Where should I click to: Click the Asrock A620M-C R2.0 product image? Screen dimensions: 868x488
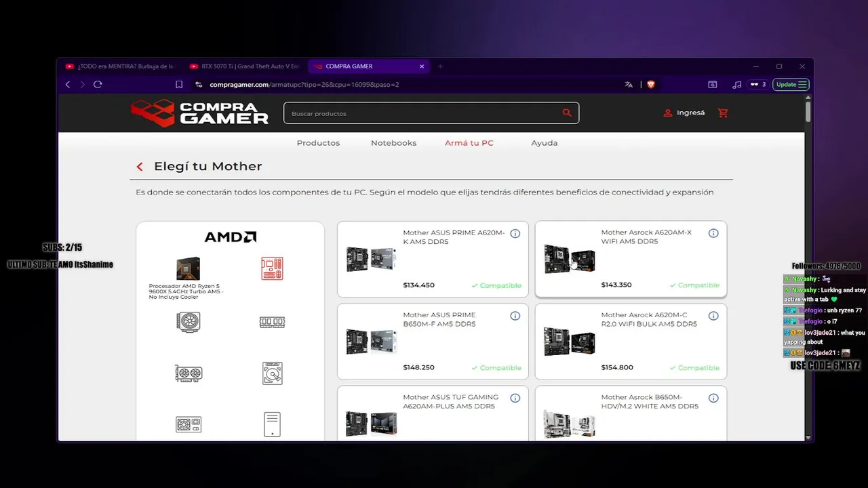[x=570, y=342]
